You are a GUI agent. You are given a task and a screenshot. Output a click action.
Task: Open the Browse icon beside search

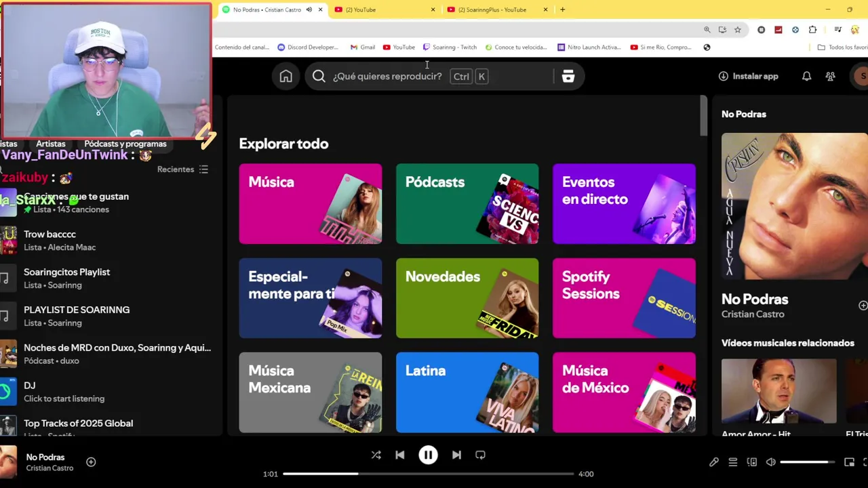(x=568, y=77)
